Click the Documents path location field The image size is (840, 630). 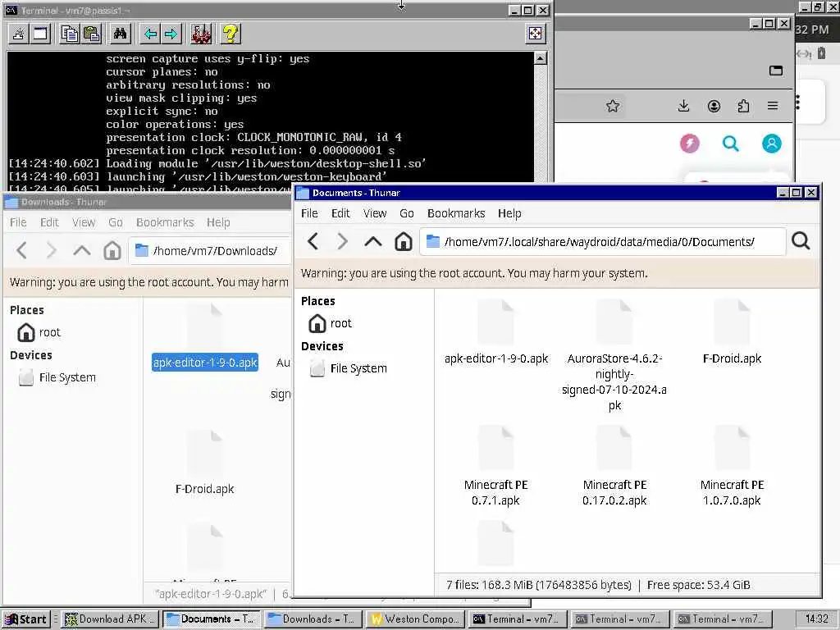click(603, 242)
